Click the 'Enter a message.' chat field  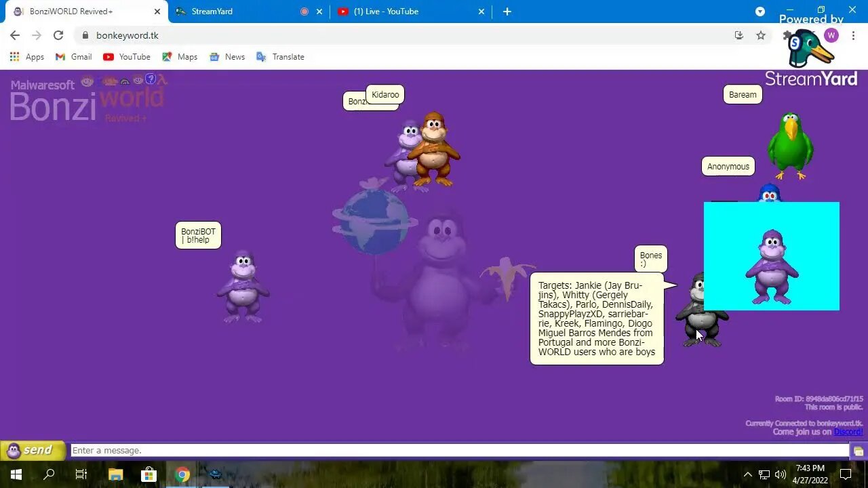pyautogui.click(x=459, y=451)
